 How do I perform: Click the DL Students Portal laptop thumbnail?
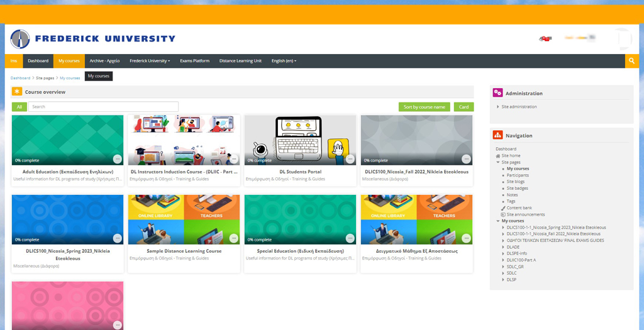[x=300, y=140]
